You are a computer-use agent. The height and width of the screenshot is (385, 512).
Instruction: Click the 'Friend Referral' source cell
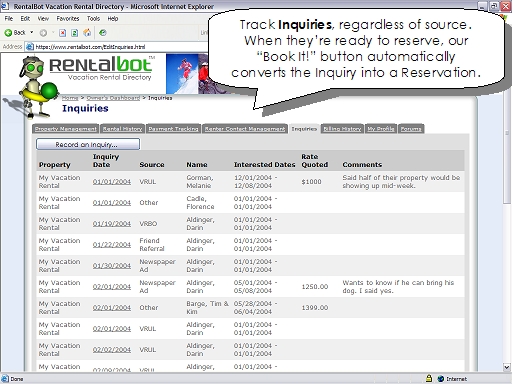(x=152, y=245)
